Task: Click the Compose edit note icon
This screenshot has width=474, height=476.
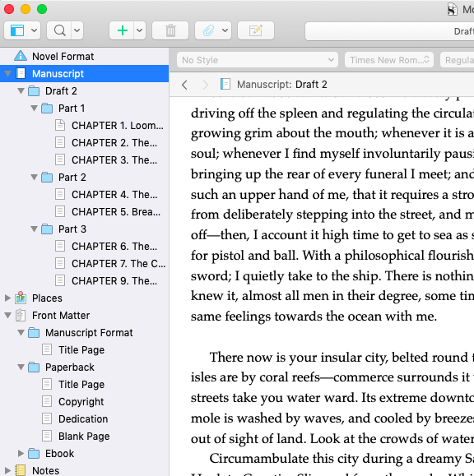Action: click(256, 30)
